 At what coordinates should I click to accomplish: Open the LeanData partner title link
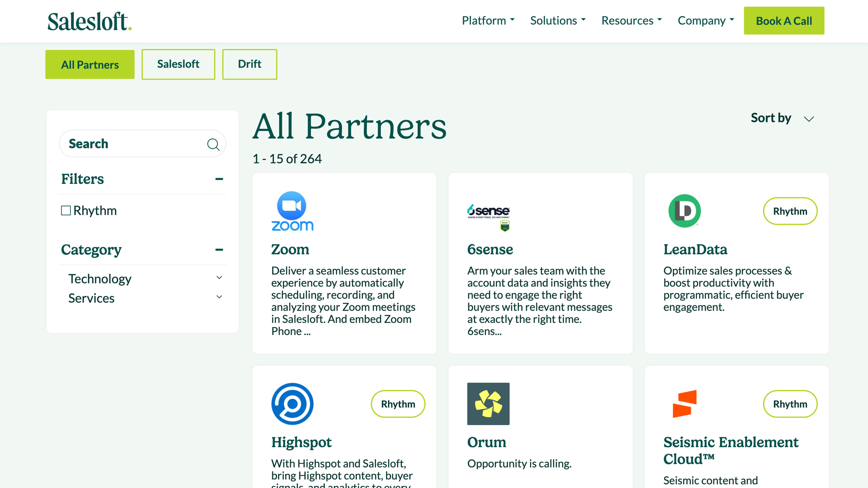(x=695, y=249)
